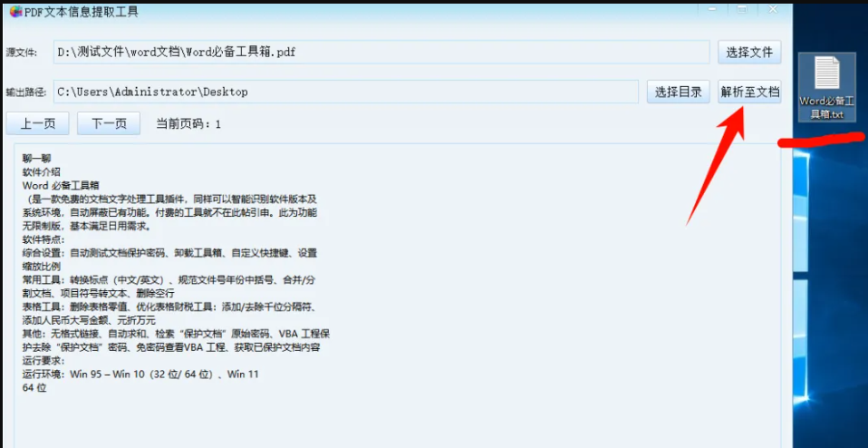Maximize the PDF extraction tool window
868x448 pixels.
click(741, 9)
